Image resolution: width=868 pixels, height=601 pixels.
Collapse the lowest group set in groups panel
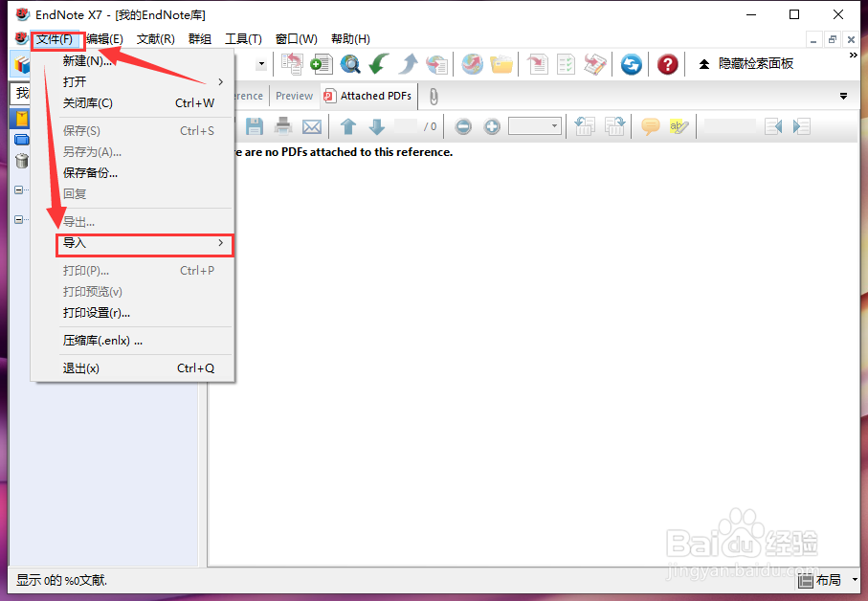coord(19,220)
